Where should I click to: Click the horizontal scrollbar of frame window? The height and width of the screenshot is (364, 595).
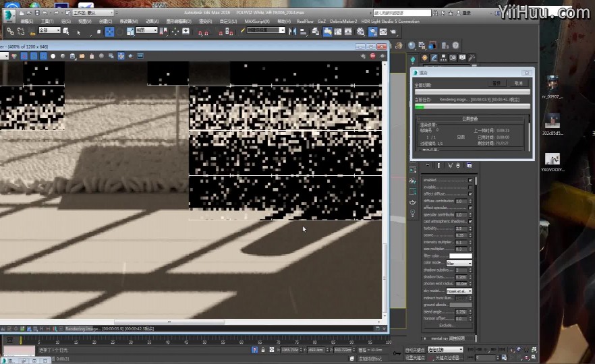[x=169, y=322]
